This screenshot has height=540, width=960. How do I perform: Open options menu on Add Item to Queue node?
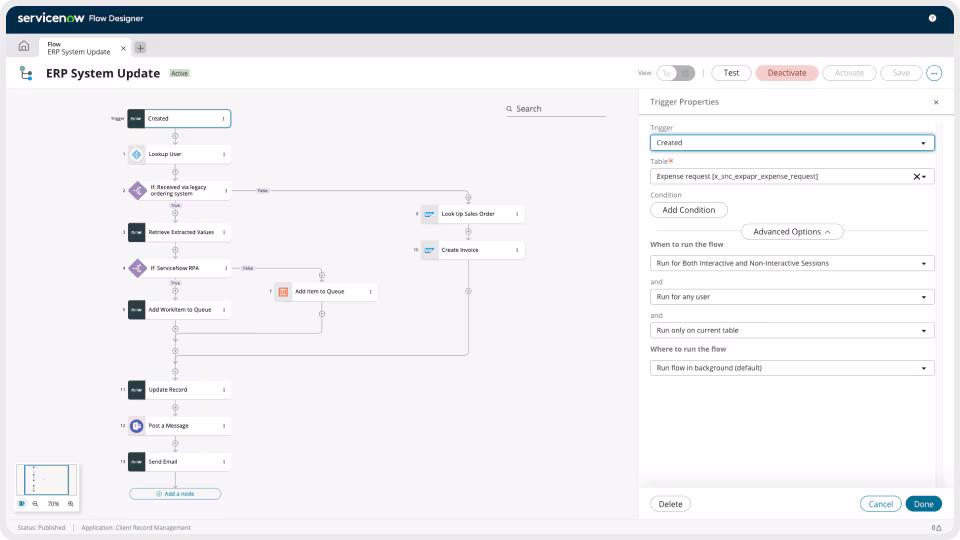pyautogui.click(x=370, y=292)
